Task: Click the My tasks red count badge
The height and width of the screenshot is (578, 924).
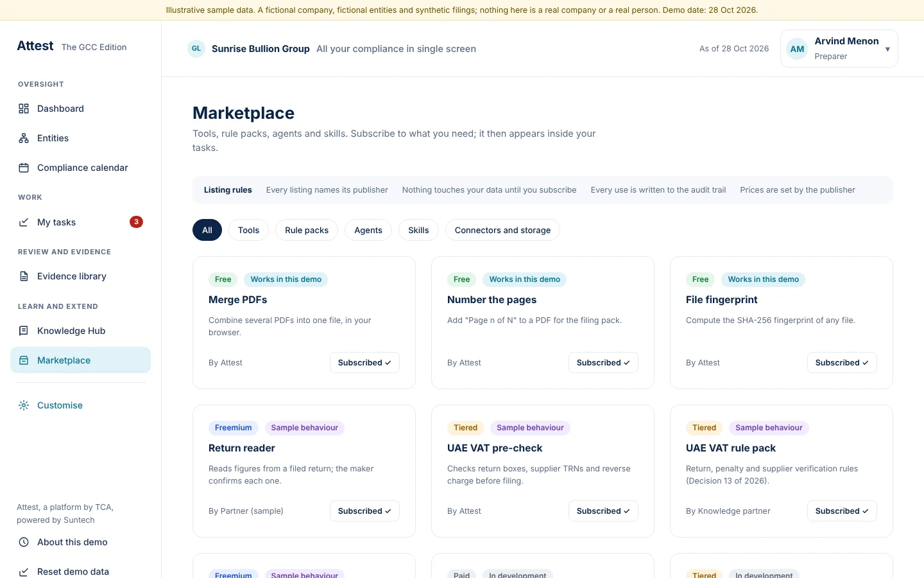Action: [136, 222]
